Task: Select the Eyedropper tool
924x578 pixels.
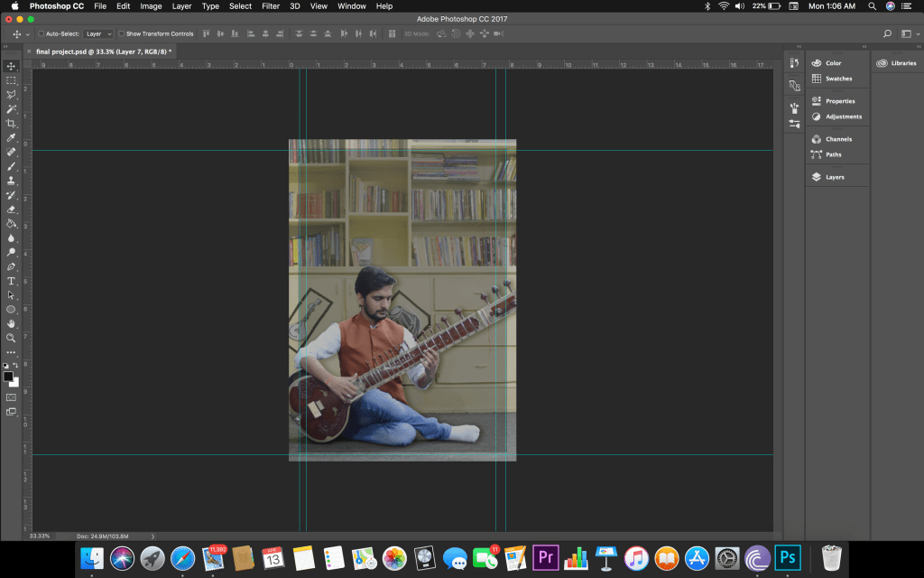Action: pos(11,137)
